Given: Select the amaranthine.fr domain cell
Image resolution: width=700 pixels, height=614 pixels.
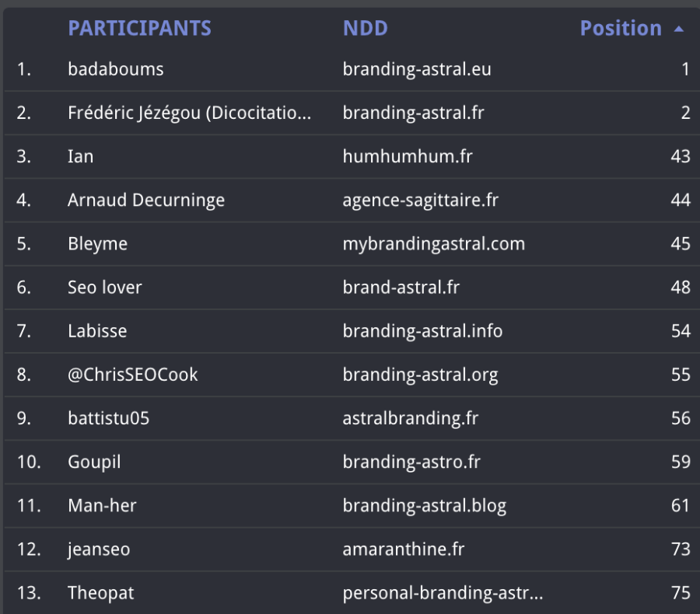Looking at the screenshot, I should pos(403,549).
